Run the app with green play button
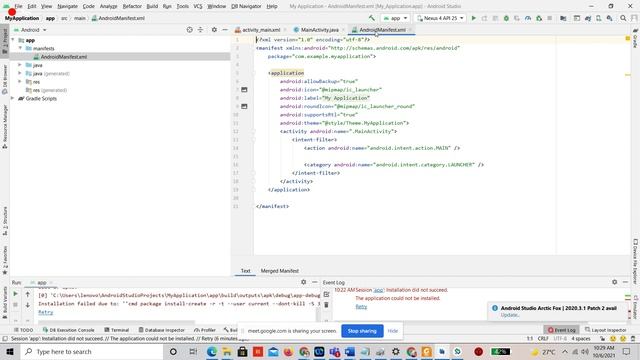The width and height of the screenshot is (640, 360). [x=473, y=18]
